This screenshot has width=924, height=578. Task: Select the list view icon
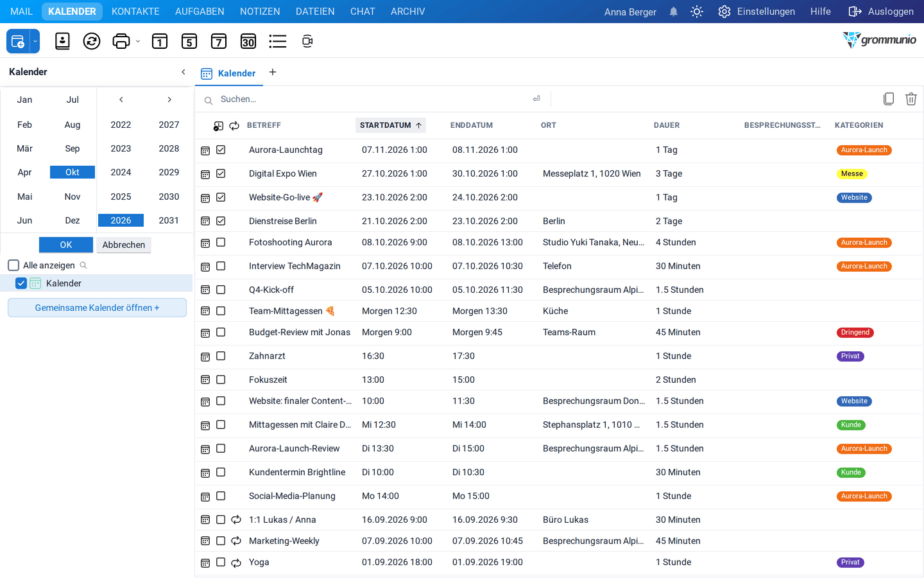pyautogui.click(x=278, y=41)
